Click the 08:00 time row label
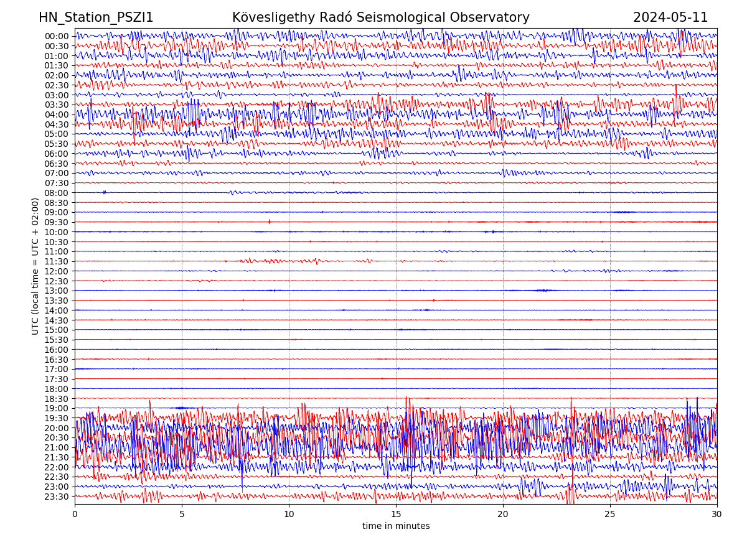This screenshot has height=560, width=747. (x=56, y=193)
